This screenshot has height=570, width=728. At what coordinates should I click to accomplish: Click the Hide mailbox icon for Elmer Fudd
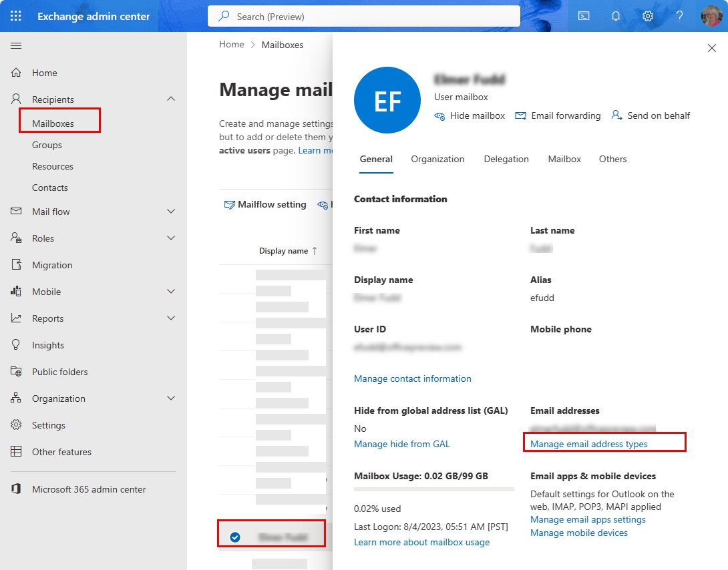pos(440,115)
